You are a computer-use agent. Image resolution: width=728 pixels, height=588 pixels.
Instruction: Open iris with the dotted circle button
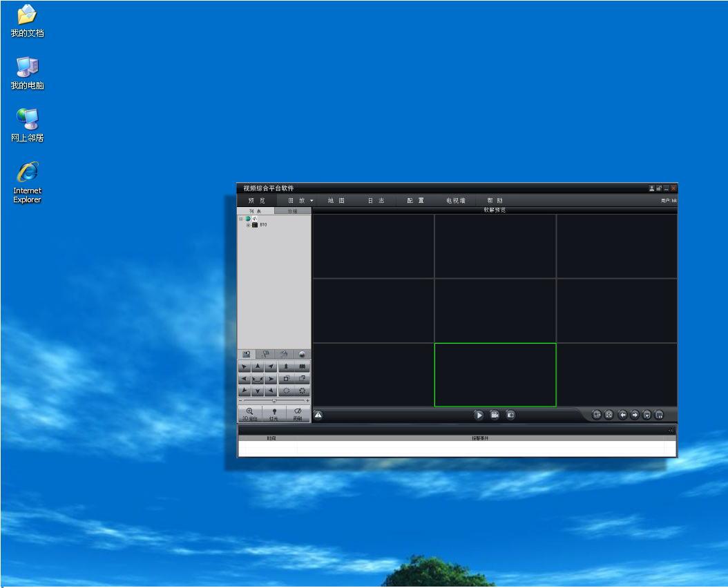tap(286, 391)
